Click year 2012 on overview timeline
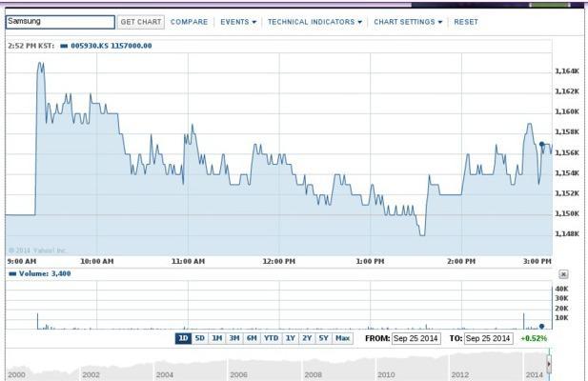The height and width of the screenshot is (381, 588). [x=460, y=374]
